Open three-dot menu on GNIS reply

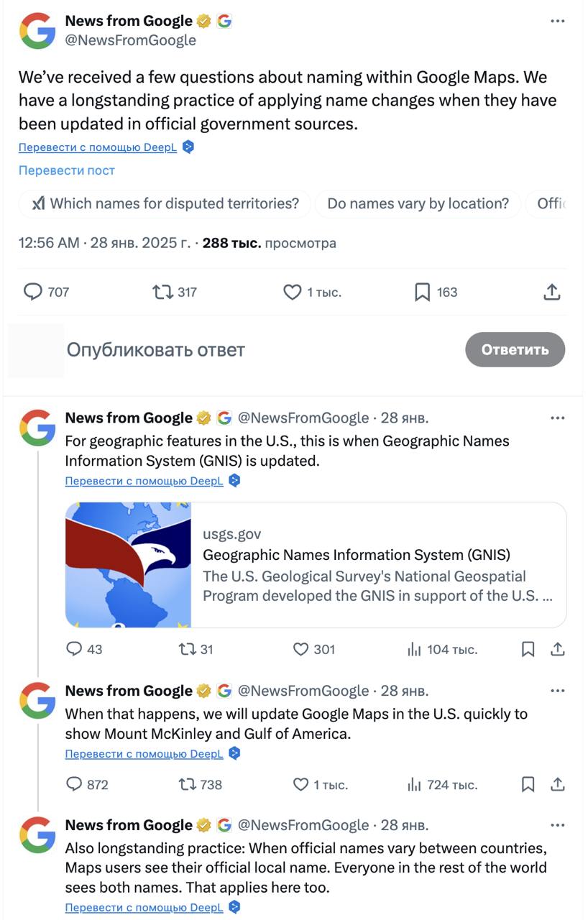tap(557, 418)
